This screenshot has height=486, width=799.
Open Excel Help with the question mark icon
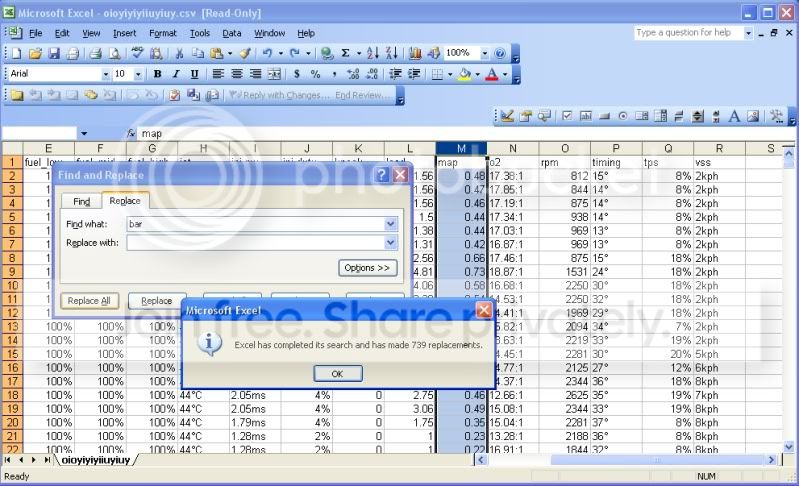coord(500,53)
